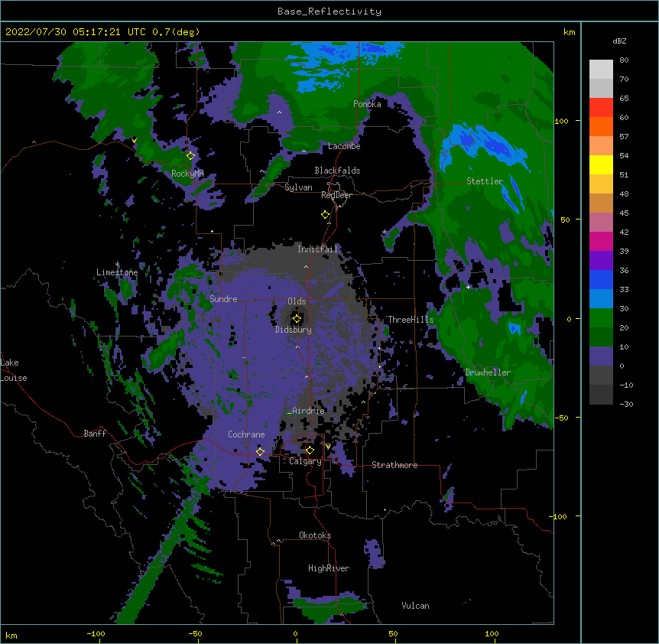Image resolution: width=659 pixels, height=644 pixels.
Task: Click the Calgary city label
Action: pos(305,461)
